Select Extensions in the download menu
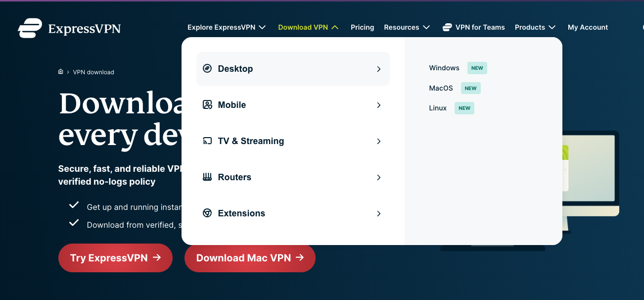The width and height of the screenshot is (644, 300). pos(293,213)
